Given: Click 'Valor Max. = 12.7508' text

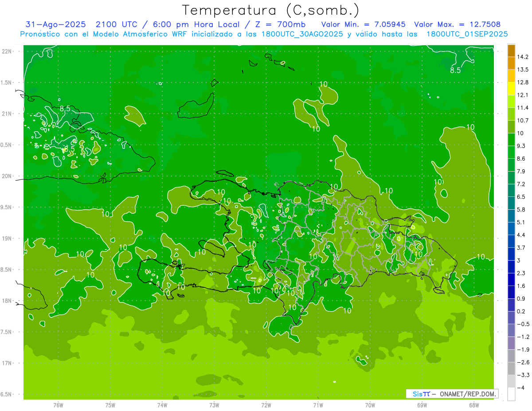Looking at the screenshot, I should click(458, 24).
